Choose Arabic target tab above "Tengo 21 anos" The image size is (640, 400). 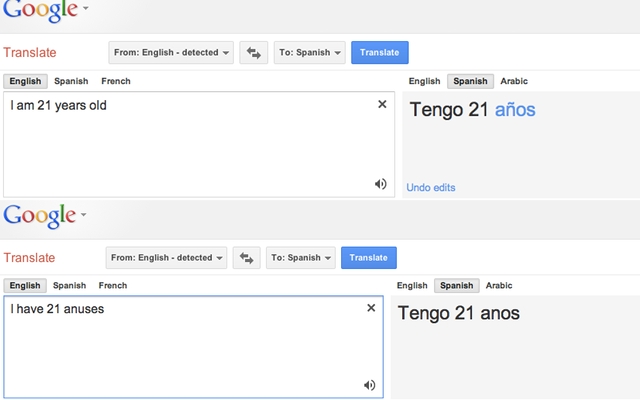coord(499,286)
